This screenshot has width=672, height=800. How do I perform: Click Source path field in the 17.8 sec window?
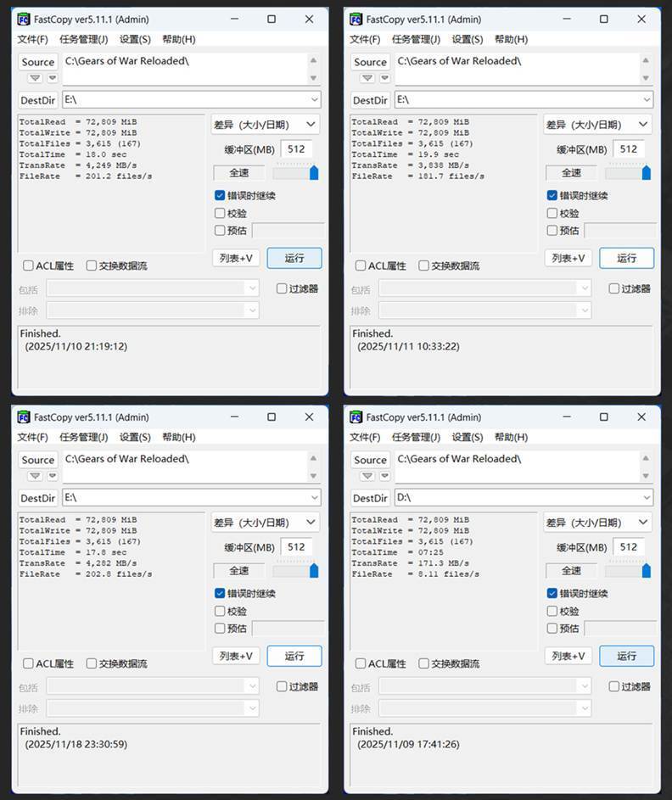pos(185,467)
